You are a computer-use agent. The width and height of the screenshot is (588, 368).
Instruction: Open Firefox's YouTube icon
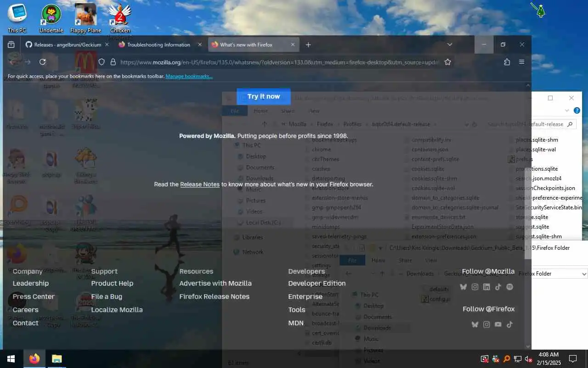498,324
